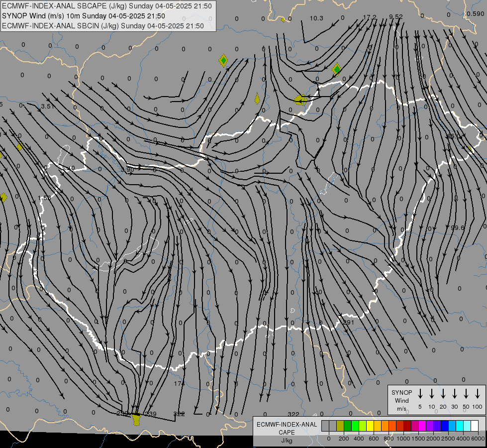The width and height of the screenshot is (487, 448).
Task: Select the olive-yellow CAPE swatch above 200
Action: point(340,426)
